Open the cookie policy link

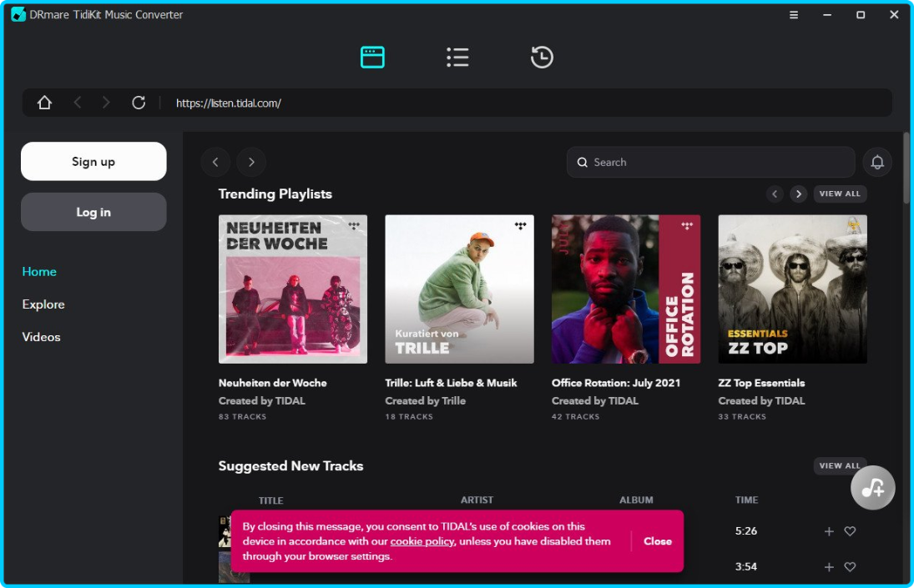click(x=422, y=541)
